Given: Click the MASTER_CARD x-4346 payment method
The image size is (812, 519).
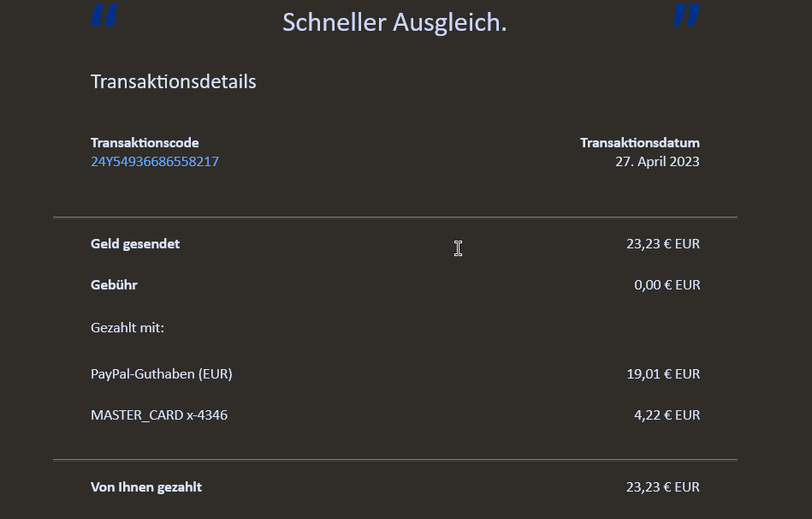Looking at the screenshot, I should coord(159,415).
